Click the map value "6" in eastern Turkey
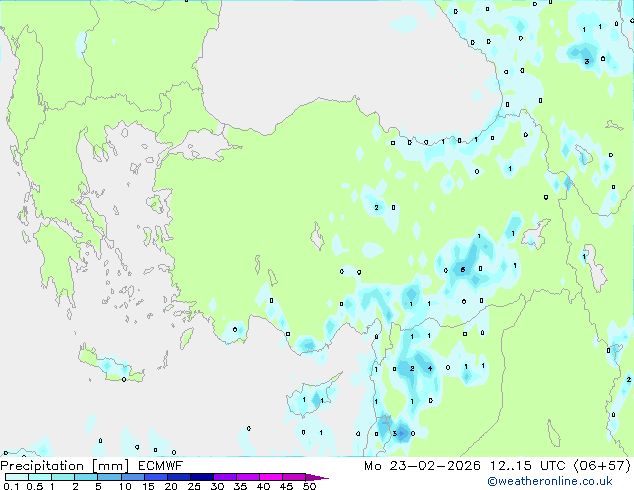This screenshot has height=490, width=634. click(x=463, y=270)
